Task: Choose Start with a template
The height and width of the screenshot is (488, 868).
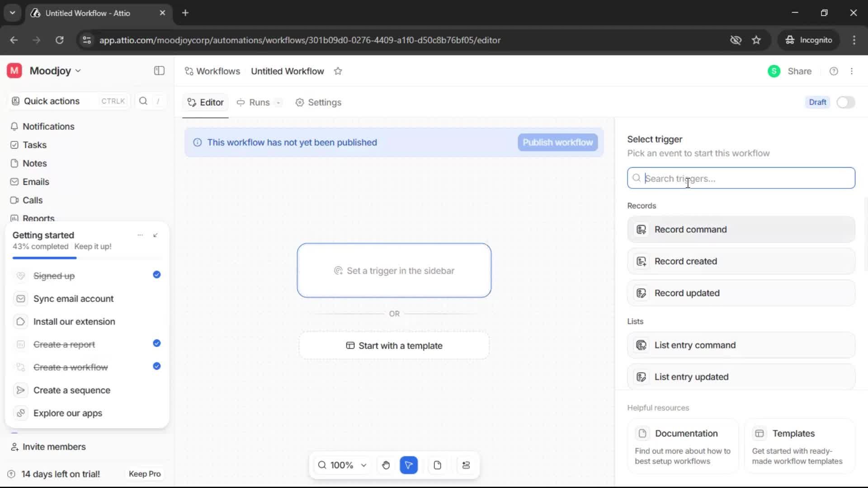Action: coord(394,346)
